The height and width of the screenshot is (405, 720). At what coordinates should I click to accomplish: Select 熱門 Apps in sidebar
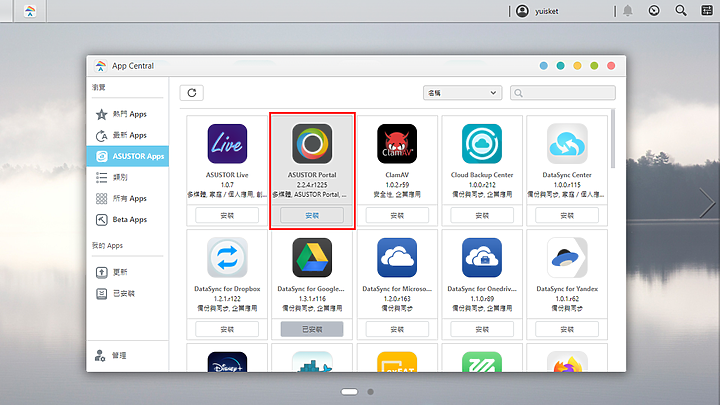tap(128, 114)
